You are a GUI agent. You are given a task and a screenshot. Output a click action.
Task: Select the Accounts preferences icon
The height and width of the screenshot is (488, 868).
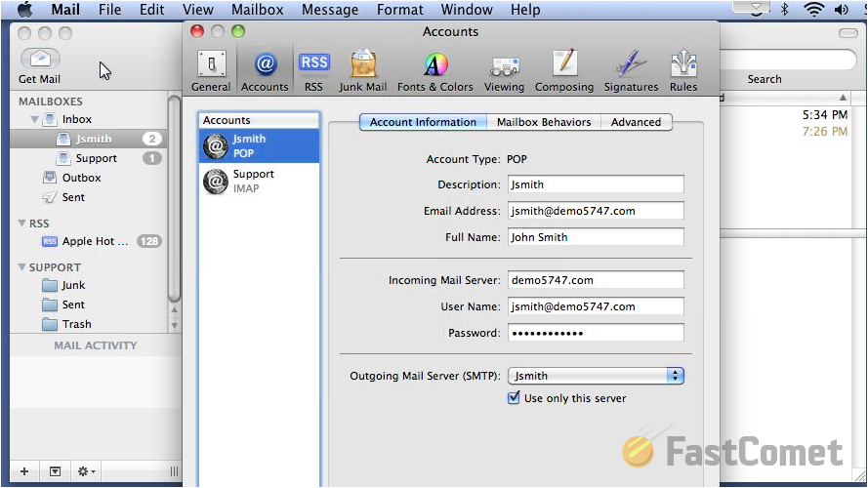pos(265,71)
